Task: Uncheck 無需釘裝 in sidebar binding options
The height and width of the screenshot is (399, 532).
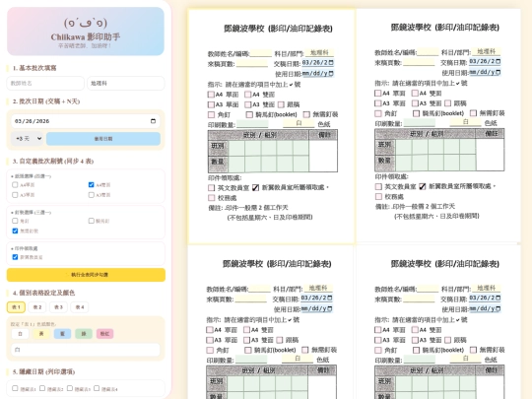Action: 15,232
